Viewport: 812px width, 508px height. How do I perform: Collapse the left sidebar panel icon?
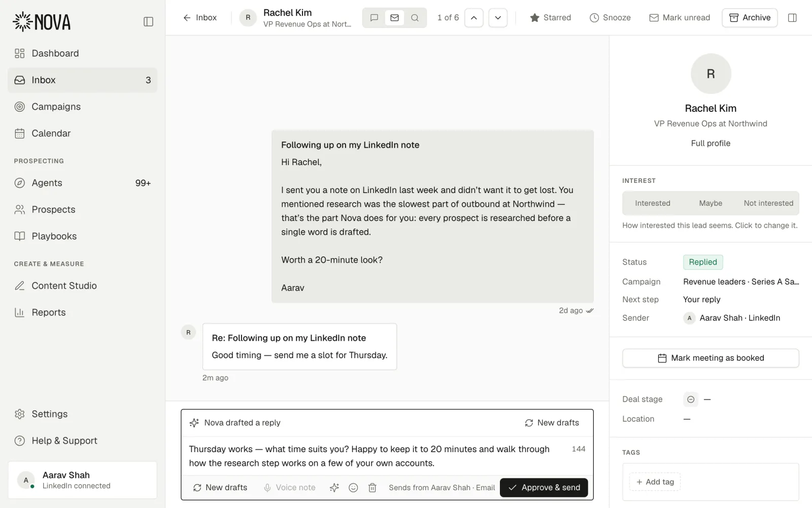click(x=148, y=21)
